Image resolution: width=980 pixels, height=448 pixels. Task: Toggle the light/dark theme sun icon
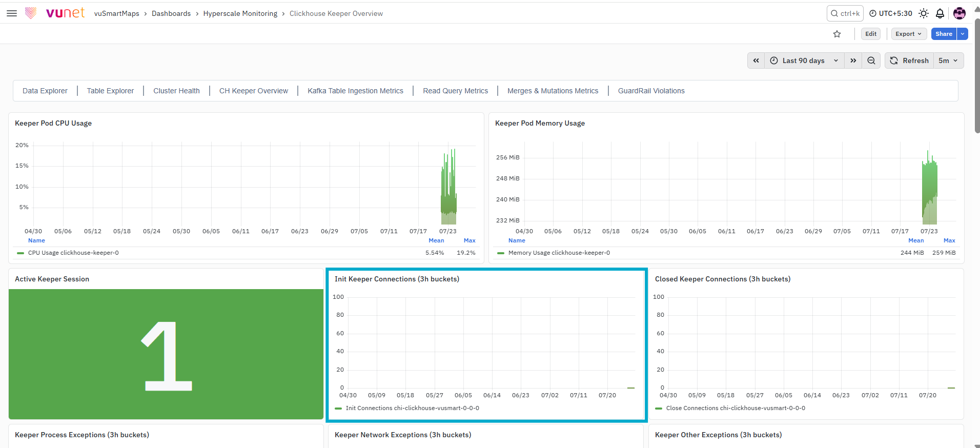pos(924,13)
